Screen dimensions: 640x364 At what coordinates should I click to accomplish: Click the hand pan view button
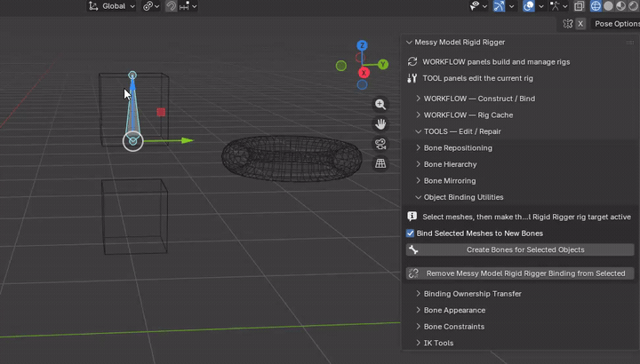[380, 124]
